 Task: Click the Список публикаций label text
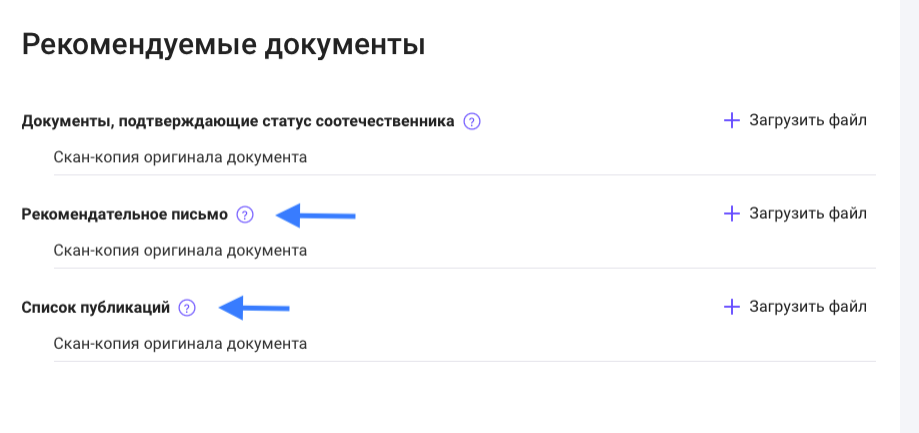click(96, 308)
